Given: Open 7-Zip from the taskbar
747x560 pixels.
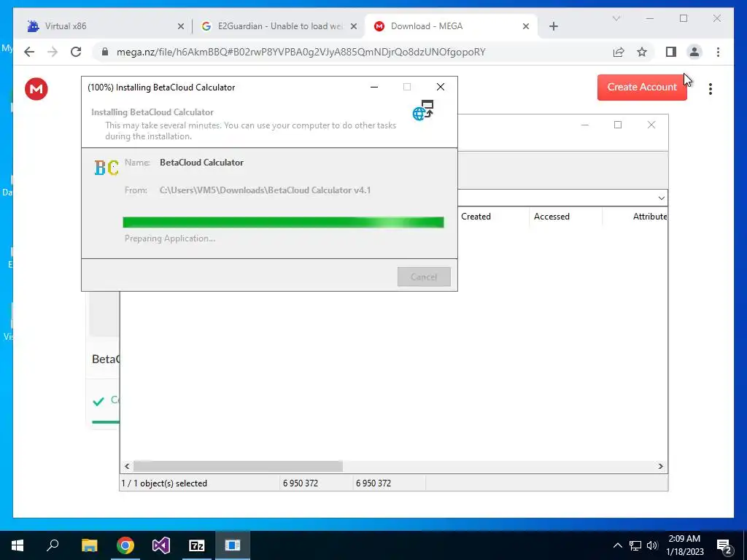Looking at the screenshot, I should [197, 545].
